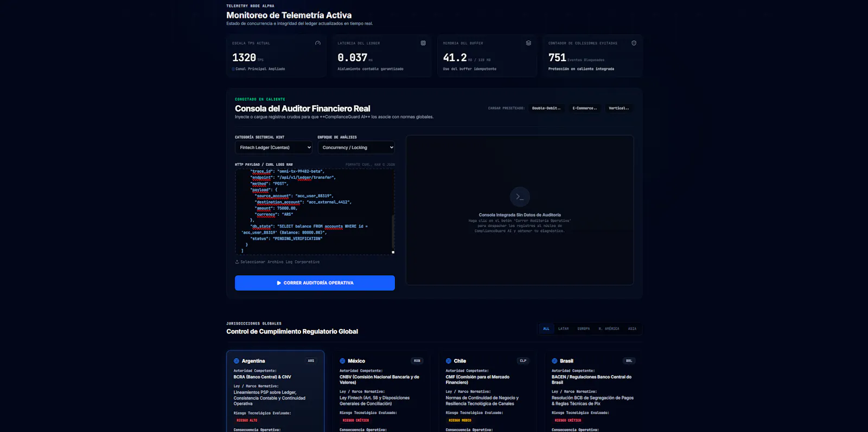Click the MXN currency badge on México card
868x432 pixels.
click(x=417, y=361)
